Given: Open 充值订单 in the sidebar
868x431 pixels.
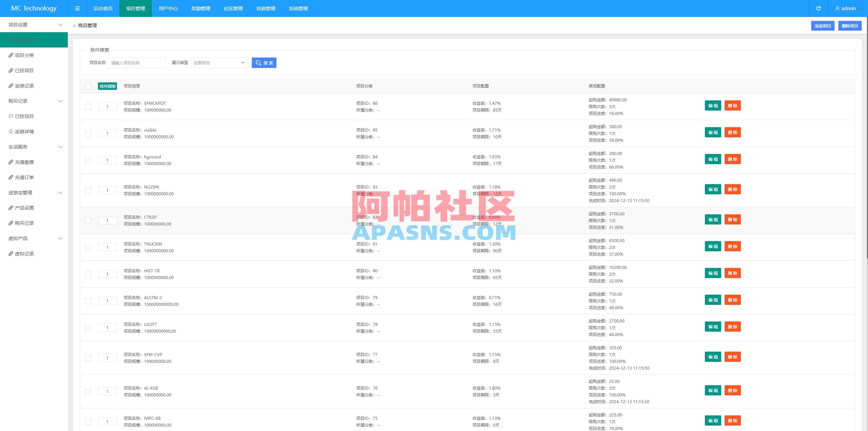Looking at the screenshot, I should 24,177.
